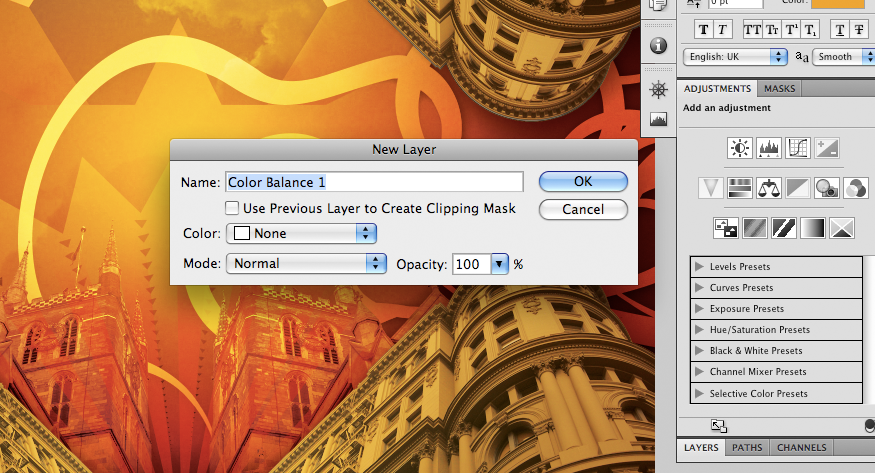Add a Gradient Map adjustment
The image size is (875, 473).
click(812, 228)
